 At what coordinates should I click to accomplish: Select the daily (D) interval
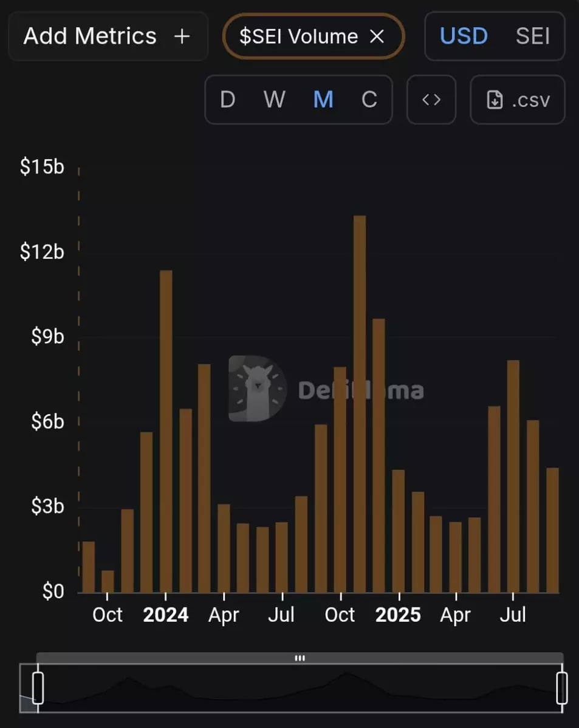(227, 100)
